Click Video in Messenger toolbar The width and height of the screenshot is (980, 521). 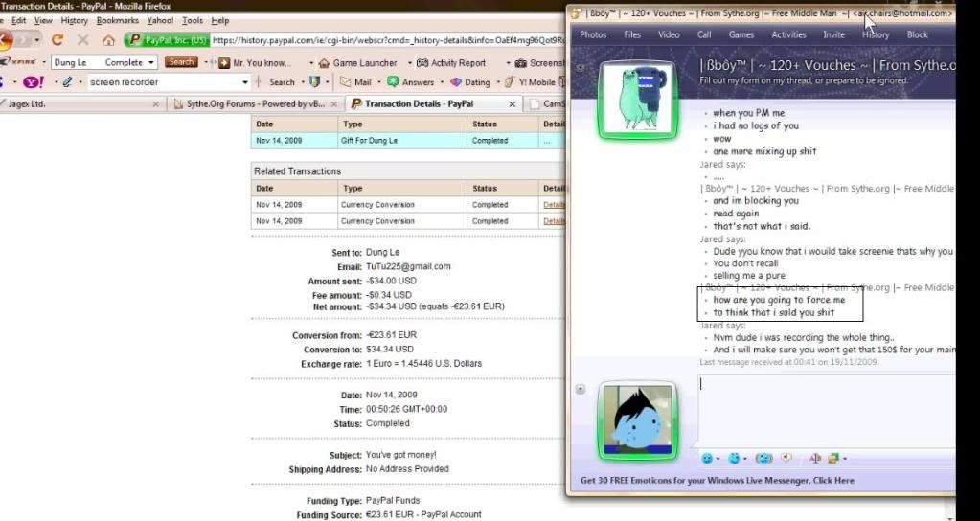click(x=669, y=35)
